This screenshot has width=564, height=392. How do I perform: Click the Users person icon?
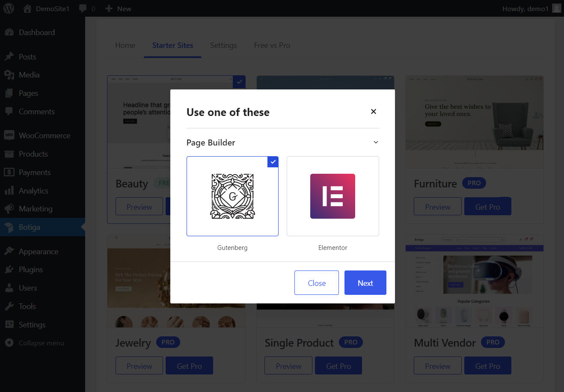pyautogui.click(x=9, y=288)
